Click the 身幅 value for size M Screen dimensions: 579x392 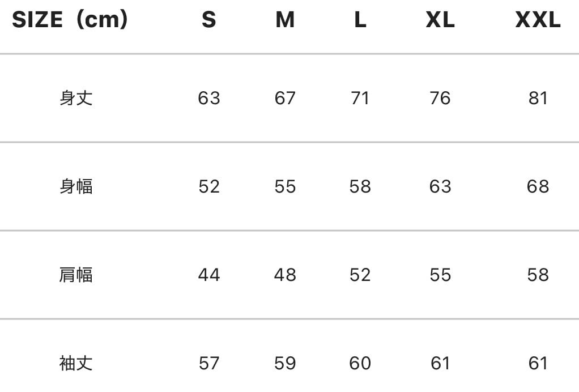pos(285,186)
